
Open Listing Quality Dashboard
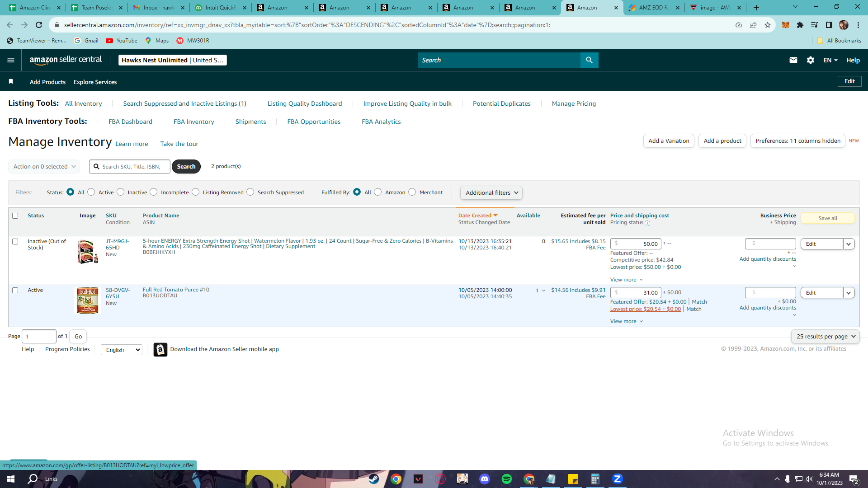click(x=305, y=103)
